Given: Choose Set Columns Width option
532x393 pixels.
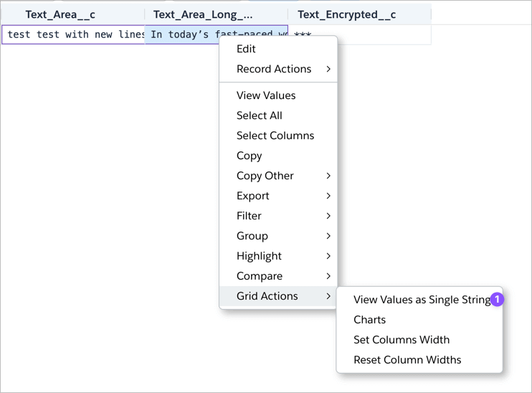Looking at the screenshot, I should [x=402, y=340].
